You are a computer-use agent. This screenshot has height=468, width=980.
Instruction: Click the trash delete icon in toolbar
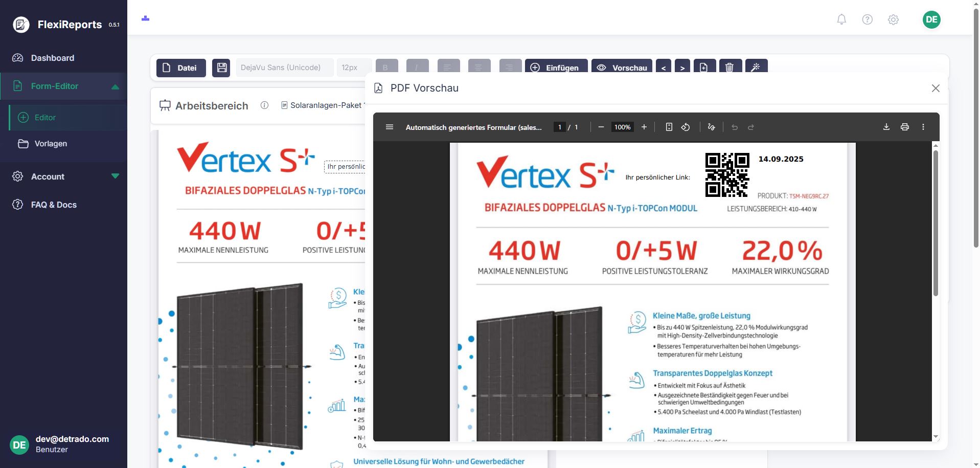730,68
